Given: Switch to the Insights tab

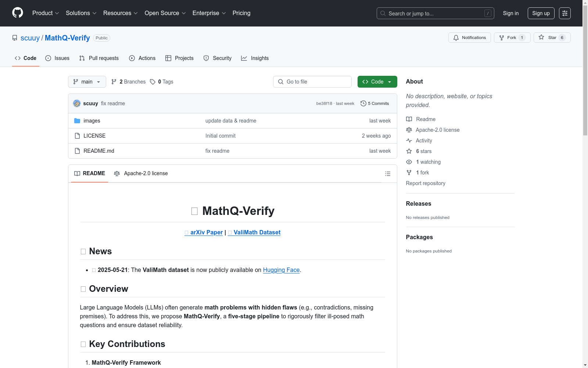Looking at the screenshot, I should (255, 58).
